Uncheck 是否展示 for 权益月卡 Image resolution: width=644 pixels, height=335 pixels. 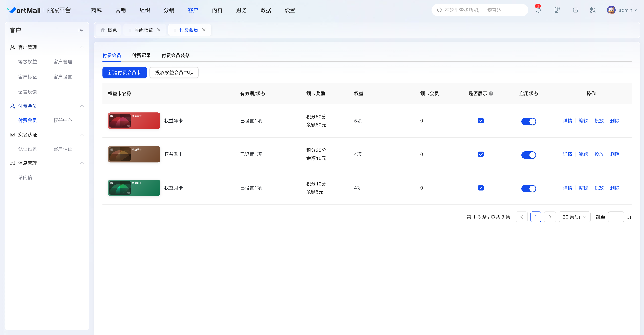(x=481, y=188)
